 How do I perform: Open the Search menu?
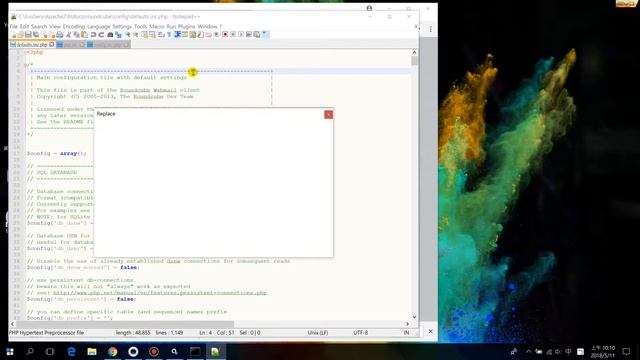[39, 27]
